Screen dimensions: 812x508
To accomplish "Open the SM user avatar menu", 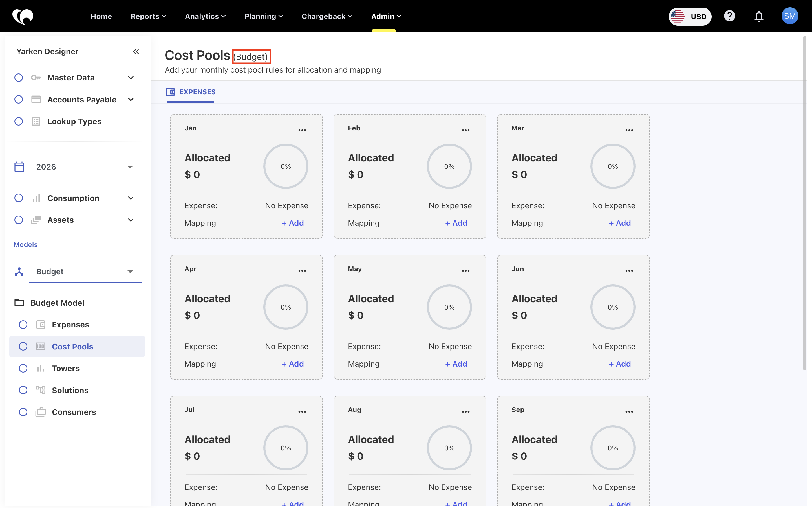I will pyautogui.click(x=789, y=16).
